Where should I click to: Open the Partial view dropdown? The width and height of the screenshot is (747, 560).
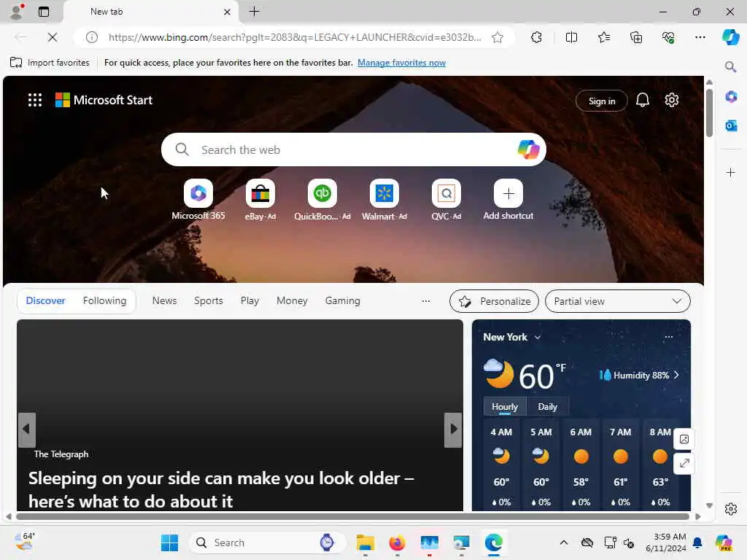[x=617, y=301]
